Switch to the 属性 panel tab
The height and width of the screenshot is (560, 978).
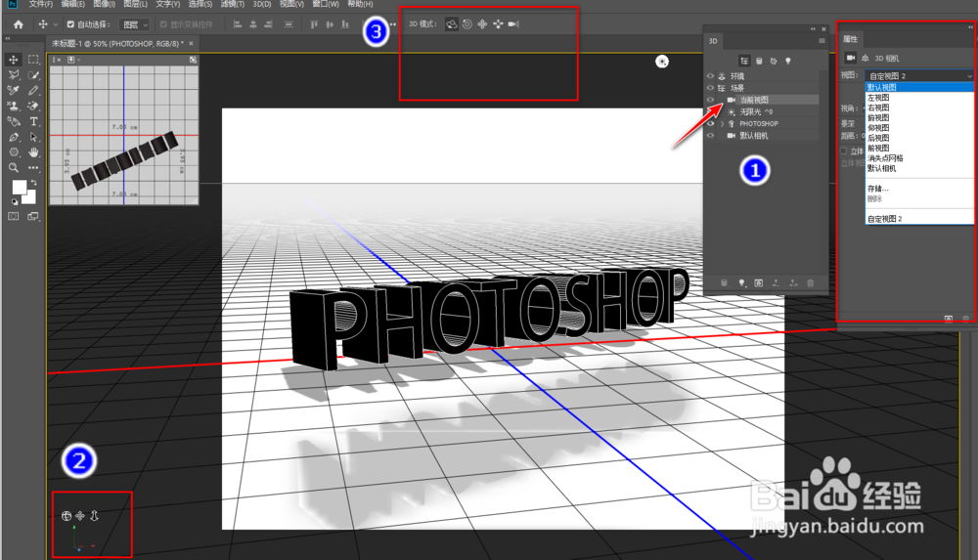point(850,39)
